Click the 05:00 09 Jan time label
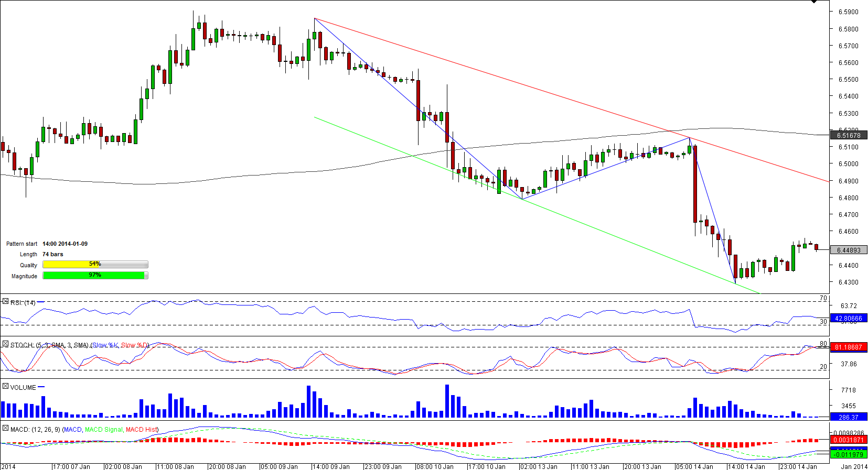 pyautogui.click(x=280, y=467)
